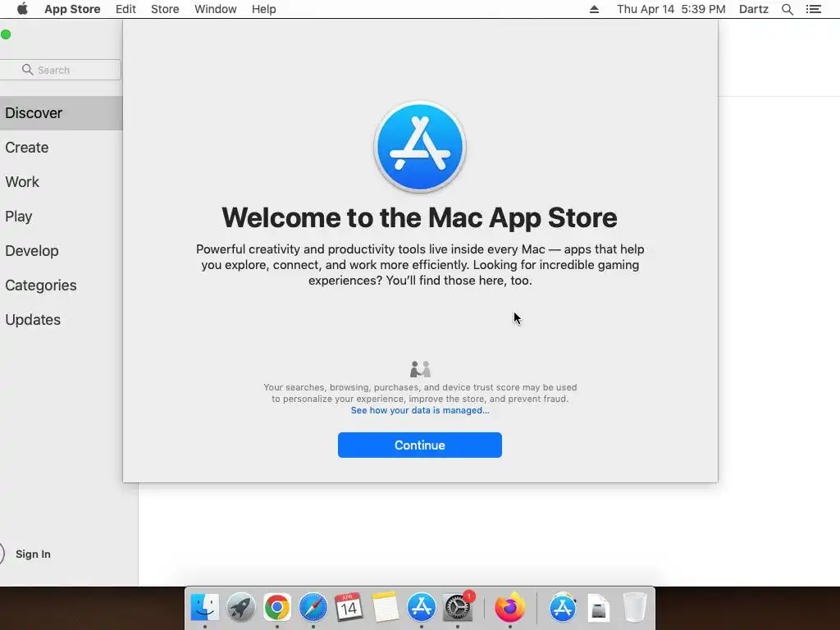Click the handshake privacy icon
This screenshot has height=630, width=840.
pos(420,369)
